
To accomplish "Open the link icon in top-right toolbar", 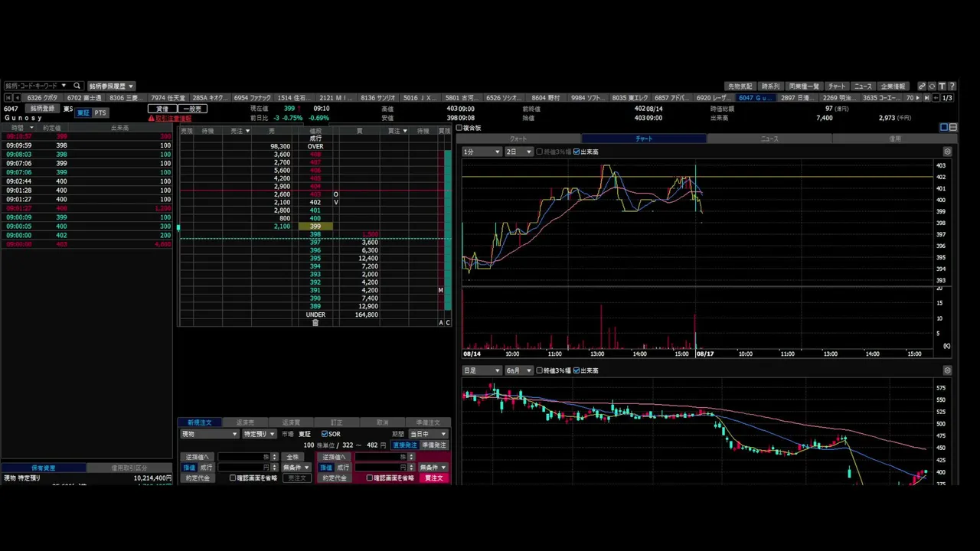I will point(922,86).
